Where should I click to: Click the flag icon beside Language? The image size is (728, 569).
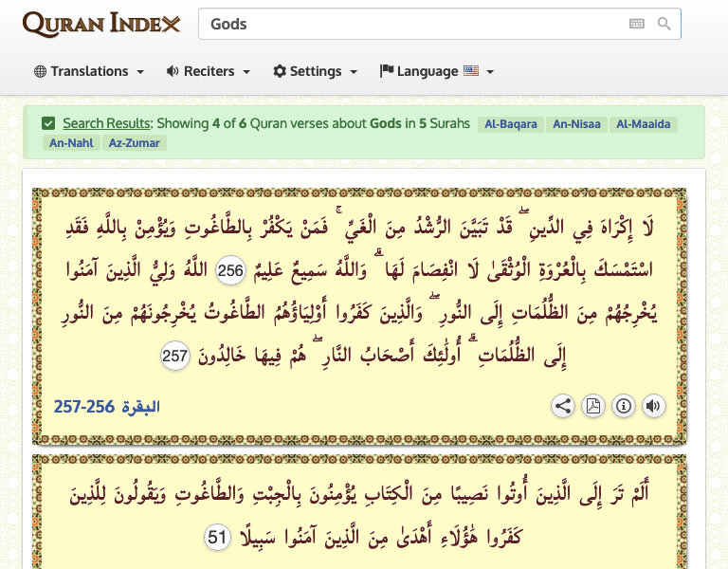click(387, 70)
